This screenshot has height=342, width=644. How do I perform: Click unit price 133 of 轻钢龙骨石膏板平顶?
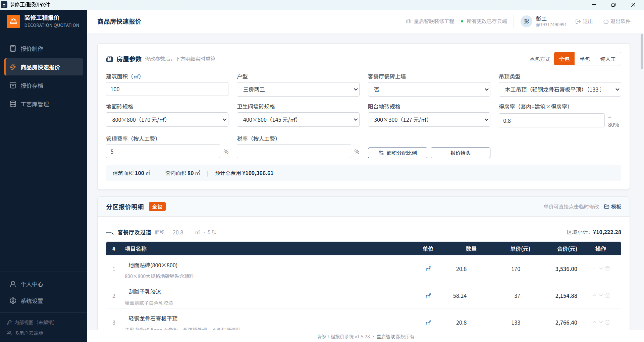click(516, 323)
